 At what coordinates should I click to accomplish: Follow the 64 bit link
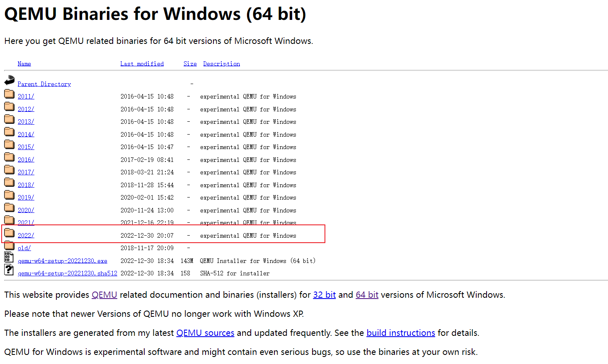(x=367, y=295)
